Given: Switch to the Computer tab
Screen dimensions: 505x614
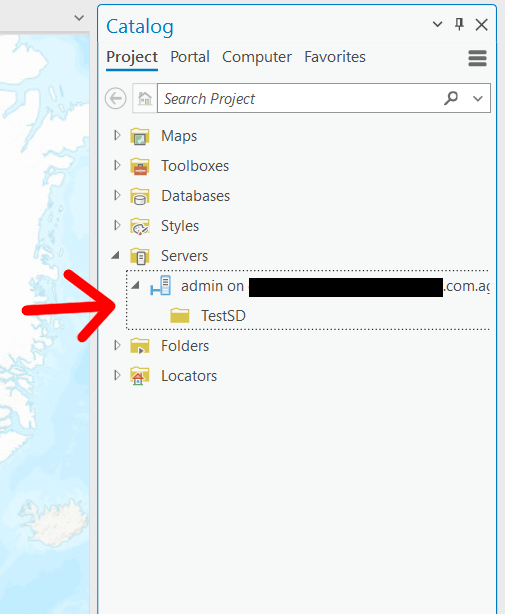Looking at the screenshot, I should 257,57.
